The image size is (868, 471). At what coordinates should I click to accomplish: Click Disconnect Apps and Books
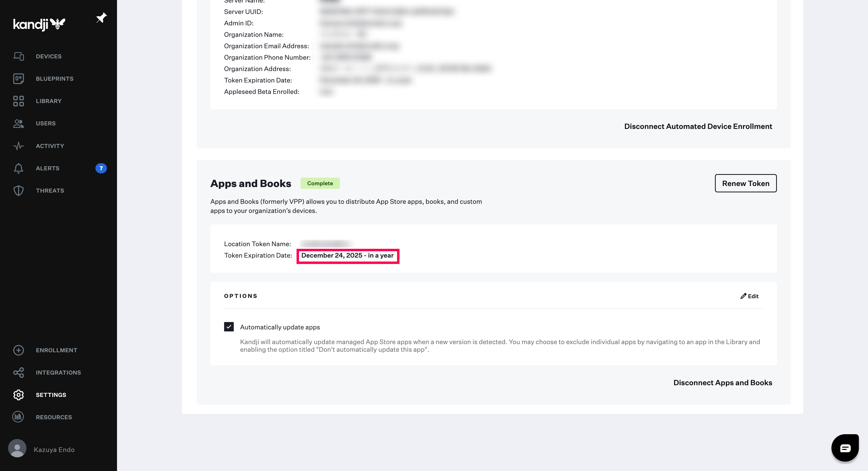tap(723, 383)
